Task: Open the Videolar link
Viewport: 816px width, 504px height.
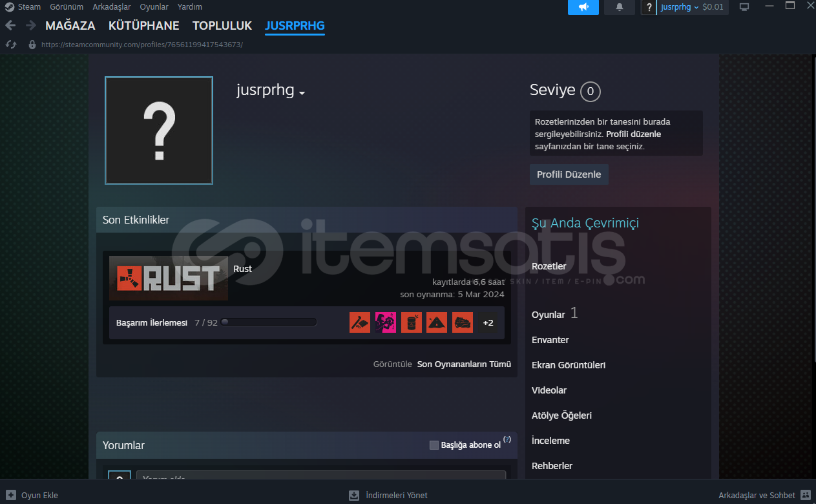Action: point(549,390)
